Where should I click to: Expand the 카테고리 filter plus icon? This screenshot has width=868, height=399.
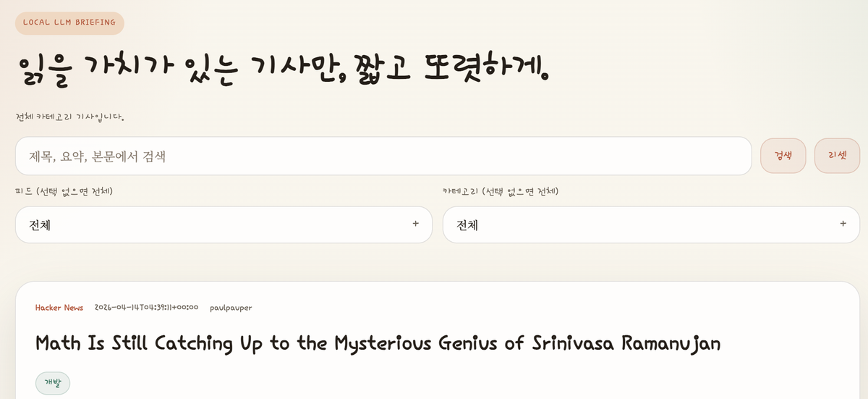coord(843,224)
